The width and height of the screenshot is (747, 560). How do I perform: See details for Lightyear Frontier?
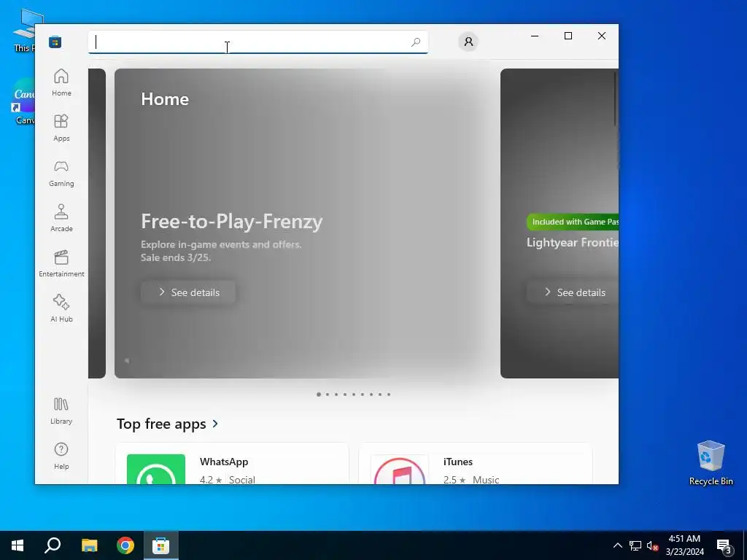(573, 292)
